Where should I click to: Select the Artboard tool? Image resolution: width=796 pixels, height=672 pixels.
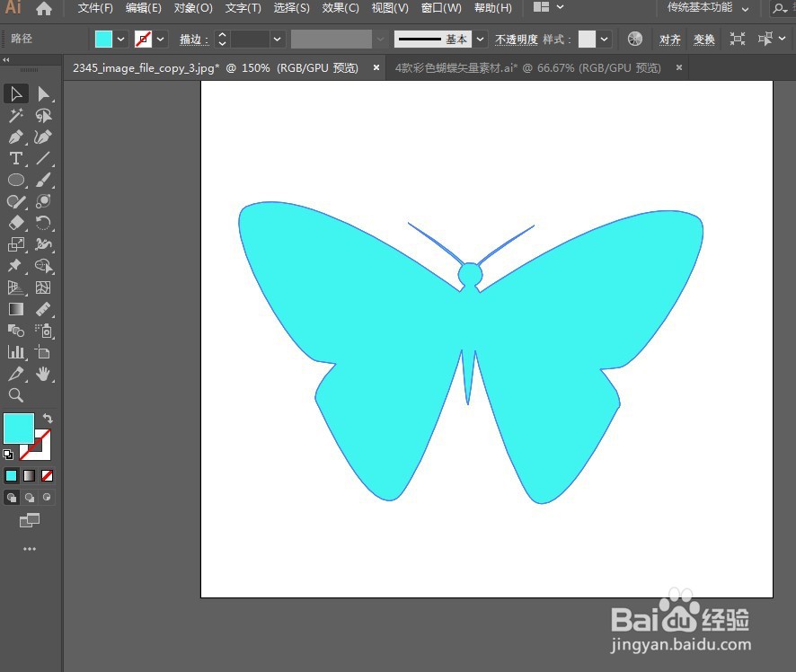click(x=43, y=352)
